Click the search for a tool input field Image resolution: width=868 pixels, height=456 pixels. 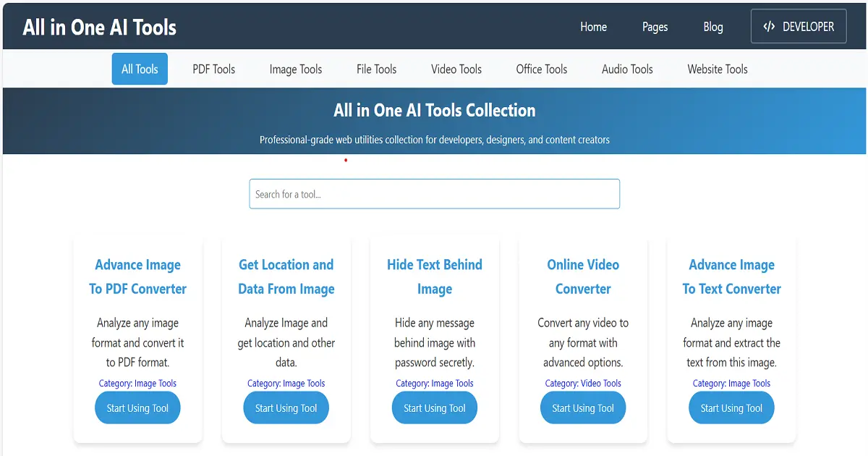[x=434, y=194]
